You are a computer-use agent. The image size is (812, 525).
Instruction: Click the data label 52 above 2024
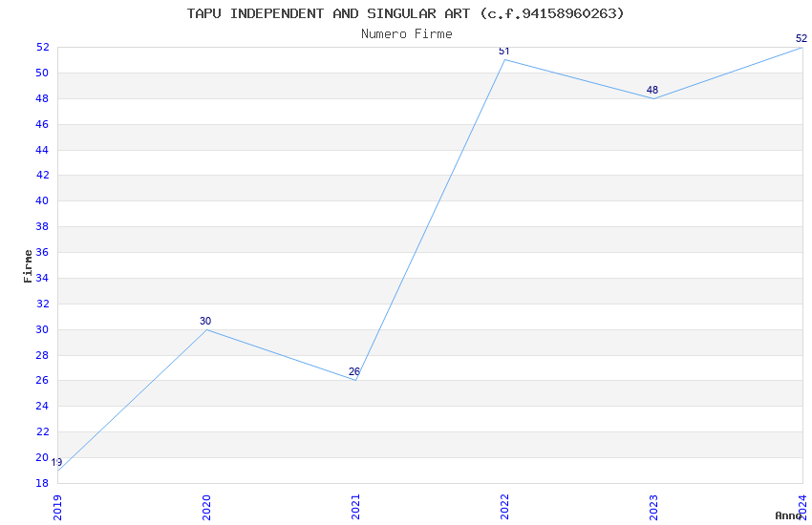point(801,38)
